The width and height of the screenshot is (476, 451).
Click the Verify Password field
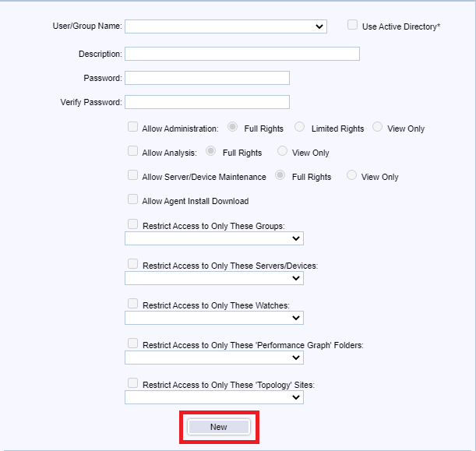(x=206, y=102)
